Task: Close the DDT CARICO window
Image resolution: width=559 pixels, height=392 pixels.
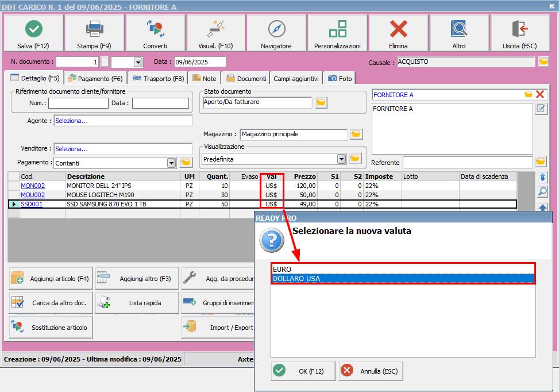Action: point(552,6)
